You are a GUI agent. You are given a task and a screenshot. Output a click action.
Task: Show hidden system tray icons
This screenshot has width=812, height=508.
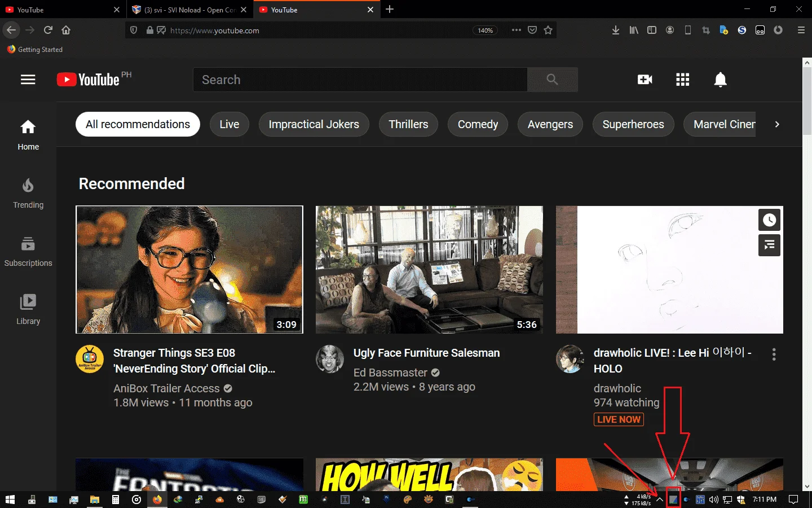659,500
